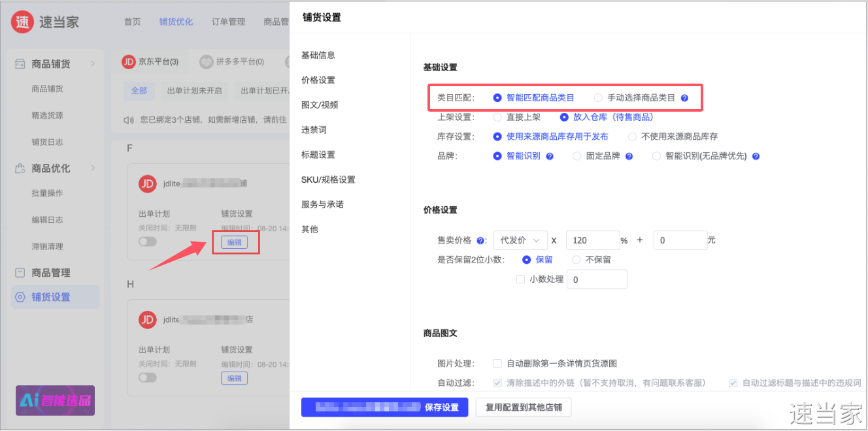Go to SKU/规格设置 section
Image resolution: width=868 pixels, height=431 pixels.
pyautogui.click(x=328, y=180)
